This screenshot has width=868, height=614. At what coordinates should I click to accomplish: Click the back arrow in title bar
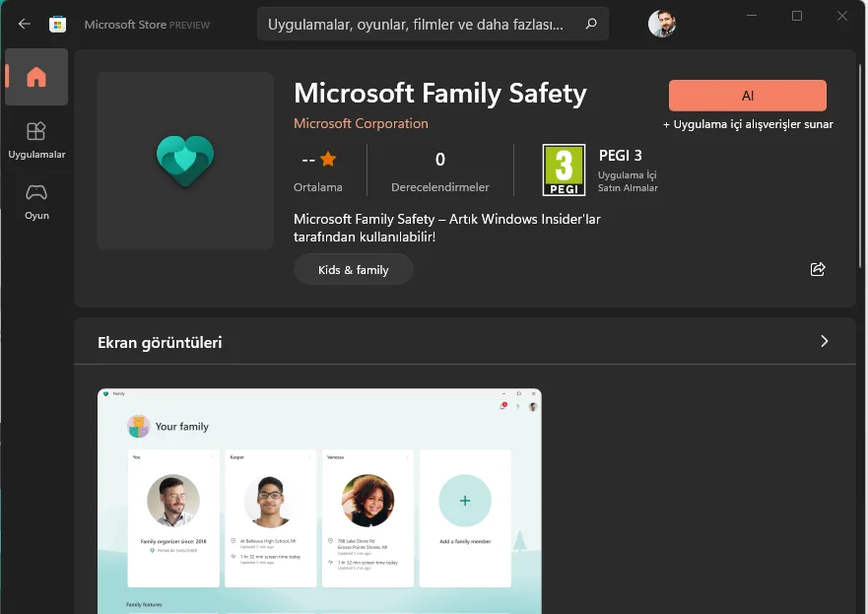[x=25, y=24]
